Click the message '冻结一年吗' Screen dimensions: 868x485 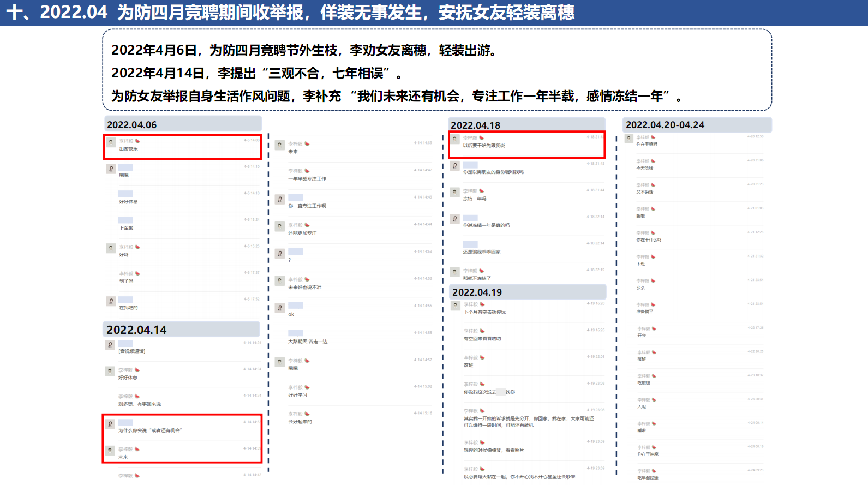coord(475,199)
